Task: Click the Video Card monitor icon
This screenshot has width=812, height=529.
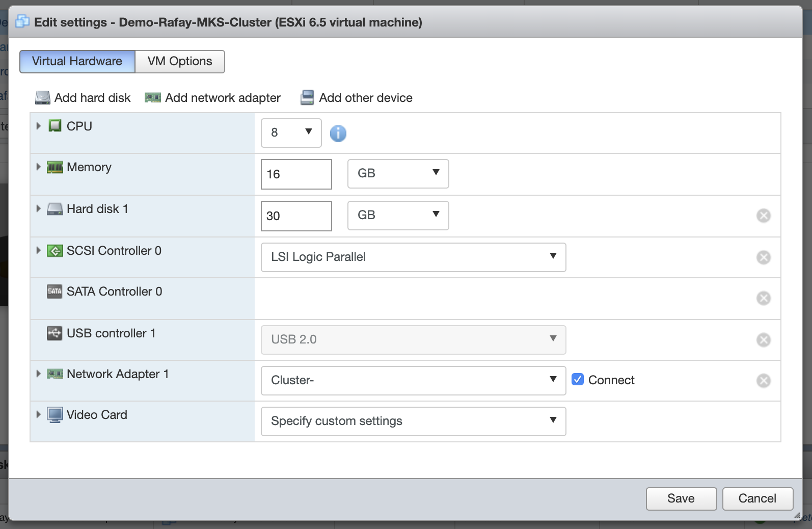Action: click(x=55, y=415)
